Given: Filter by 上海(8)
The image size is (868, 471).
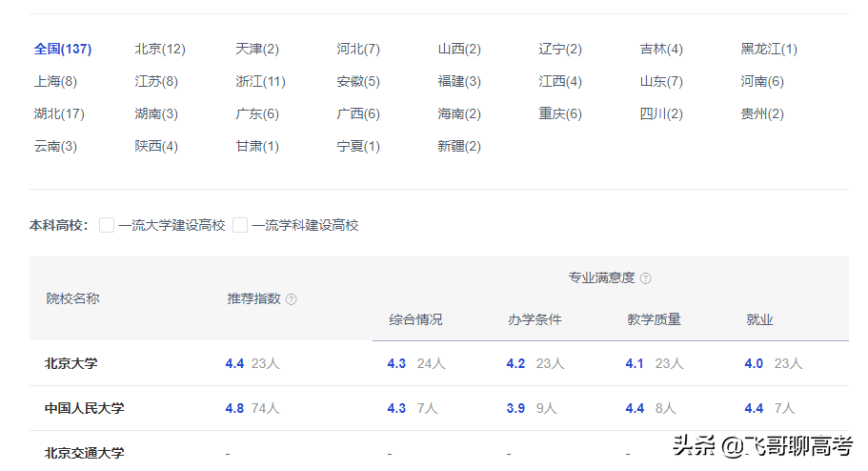Looking at the screenshot, I should tap(55, 81).
